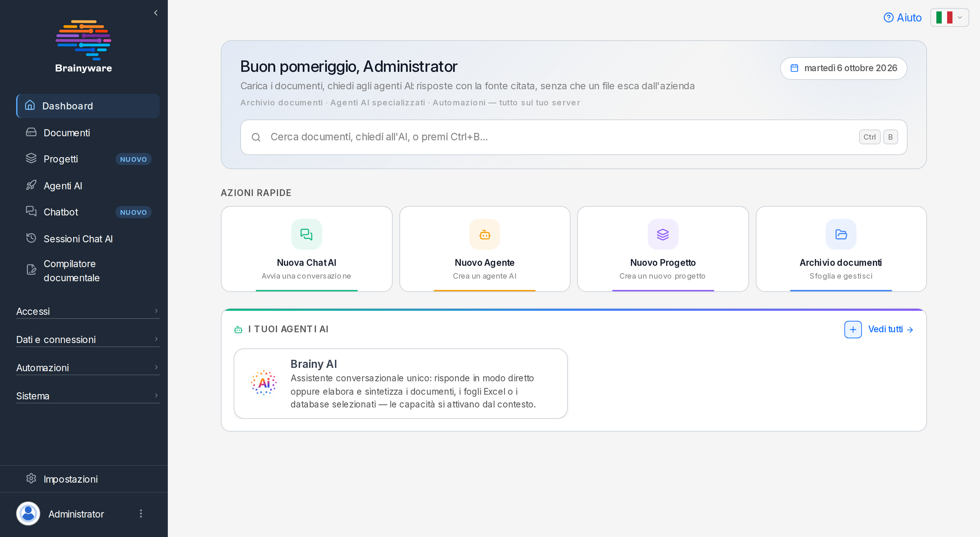Click the Compilatore documentale pencil icon

coord(31,269)
